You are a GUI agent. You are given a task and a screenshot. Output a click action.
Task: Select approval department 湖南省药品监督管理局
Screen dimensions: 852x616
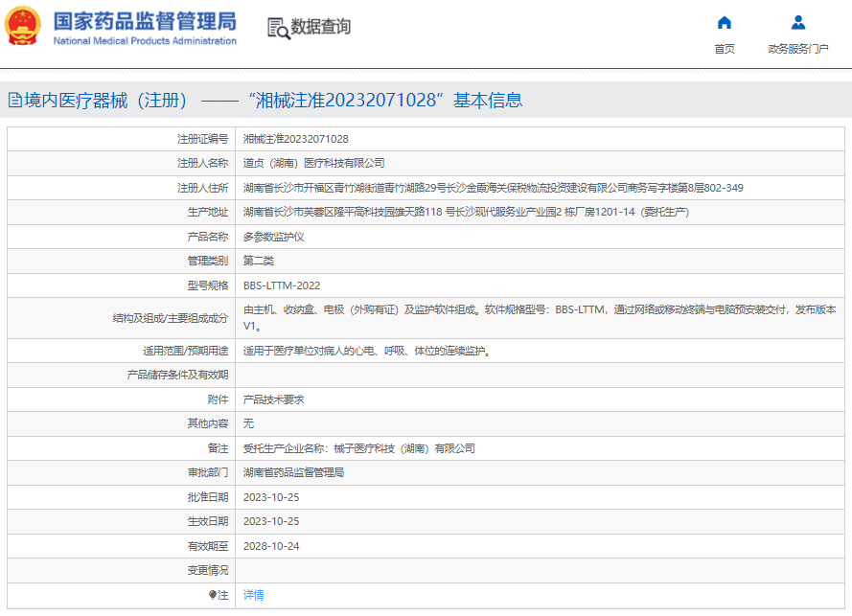[293, 472]
